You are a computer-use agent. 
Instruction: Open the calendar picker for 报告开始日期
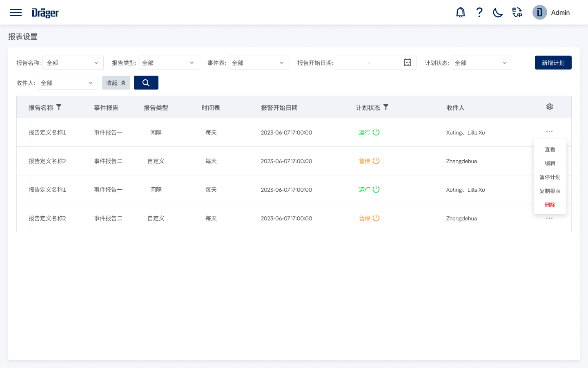click(407, 62)
